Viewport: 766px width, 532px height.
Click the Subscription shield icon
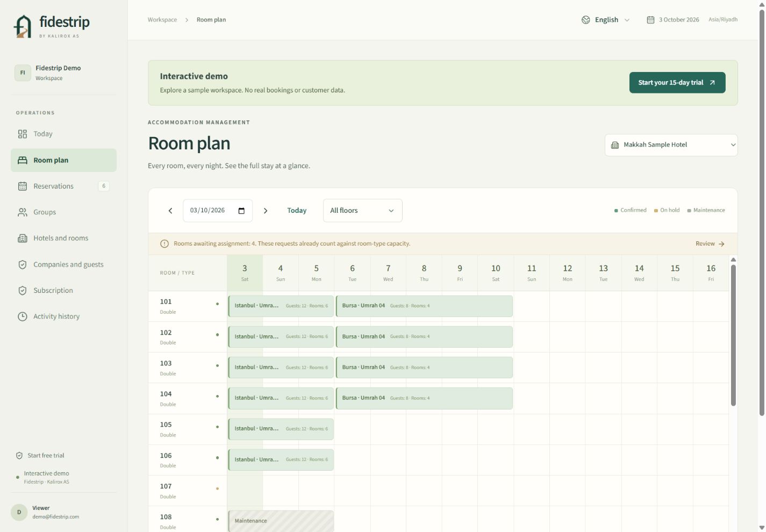23,290
